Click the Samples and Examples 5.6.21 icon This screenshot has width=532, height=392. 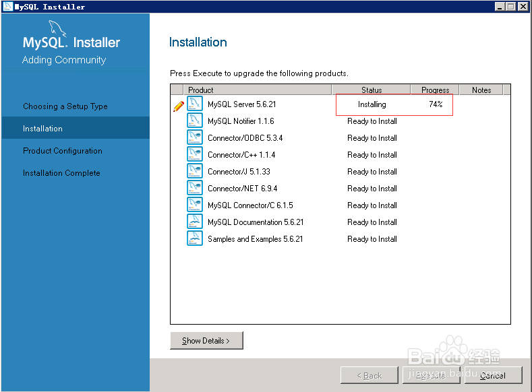(x=195, y=238)
